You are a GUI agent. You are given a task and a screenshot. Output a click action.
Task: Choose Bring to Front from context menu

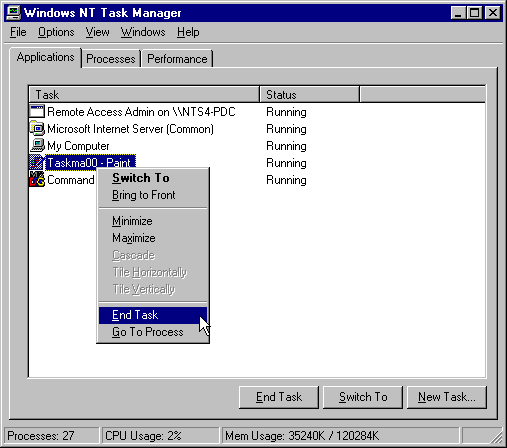pyautogui.click(x=153, y=195)
